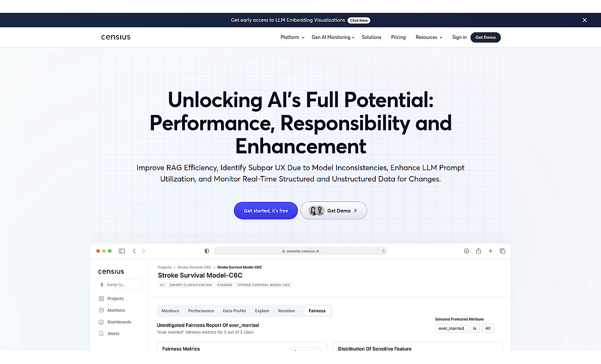The image size is (601, 364).
Task: Click 'Distribution Of Sensitive Feature' heading
Action: point(375,349)
